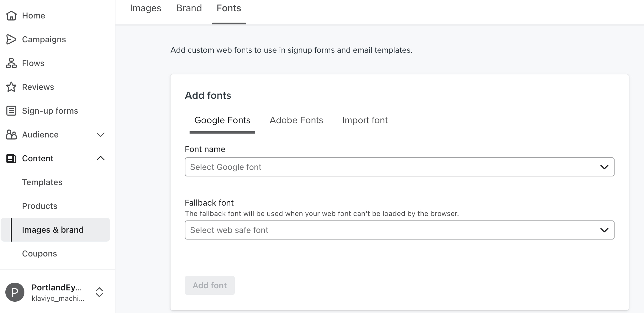This screenshot has width=644, height=313.
Task: Switch to the Brand tab
Action: [189, 8]
